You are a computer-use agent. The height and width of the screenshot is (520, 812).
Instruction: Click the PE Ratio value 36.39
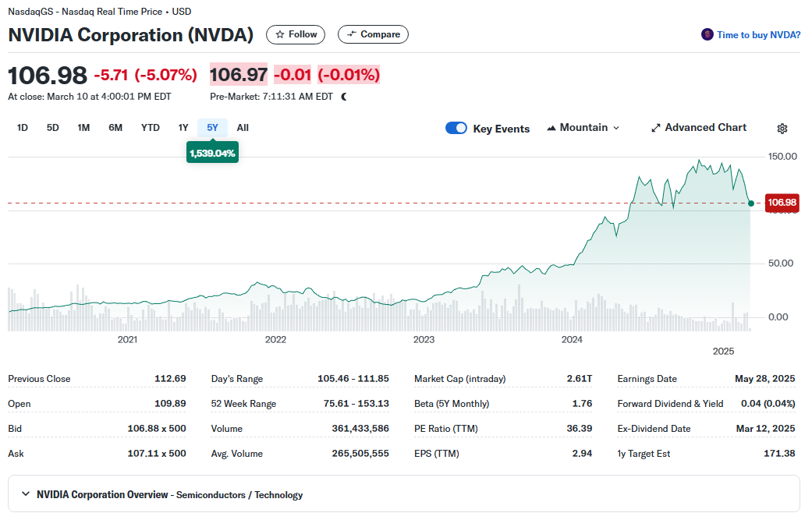coord(580,429)
